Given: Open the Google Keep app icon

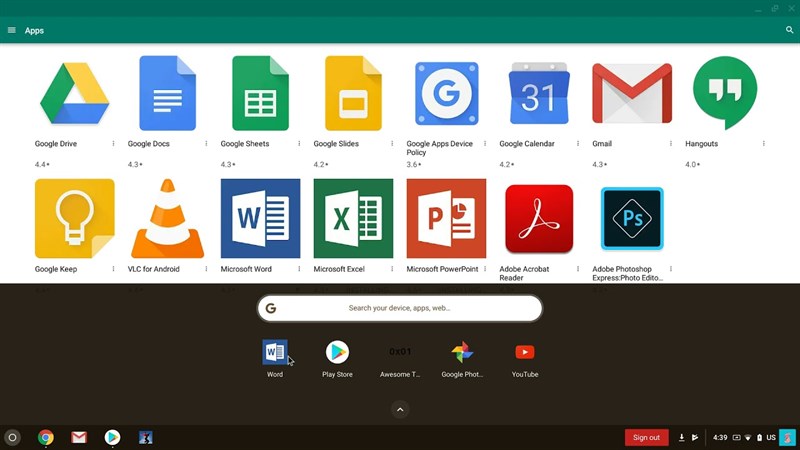Looking at the screenshot, I should [74, 218].
